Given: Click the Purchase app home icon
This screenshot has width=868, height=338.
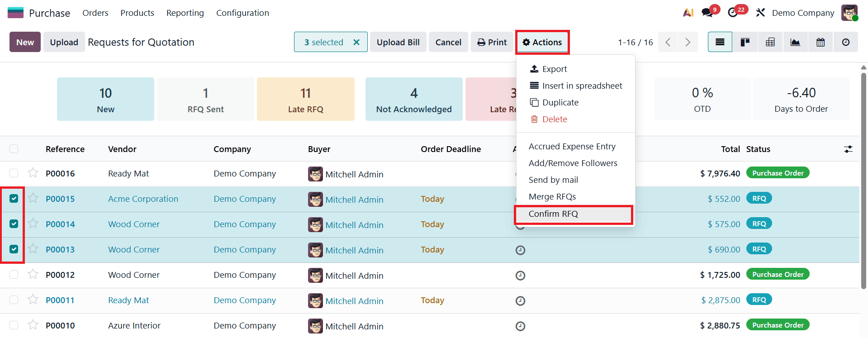Looking at the screenshot, I should (15, 13).
